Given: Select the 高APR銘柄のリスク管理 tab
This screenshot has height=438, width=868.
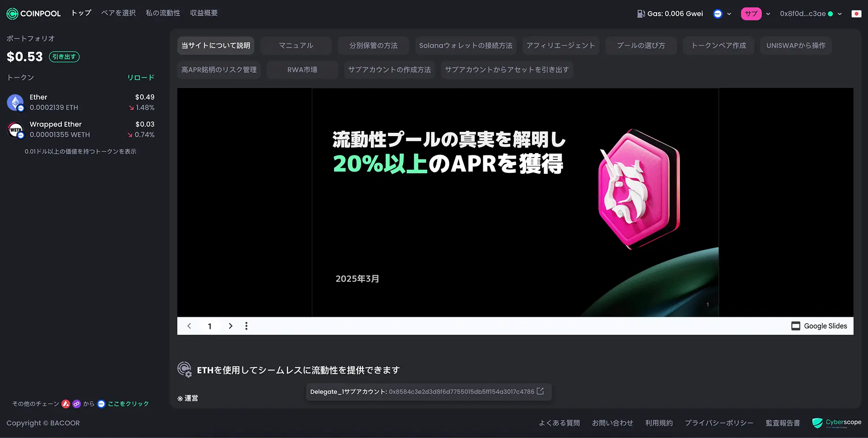Looking at the screenshot, I should [x=219, y=70].
